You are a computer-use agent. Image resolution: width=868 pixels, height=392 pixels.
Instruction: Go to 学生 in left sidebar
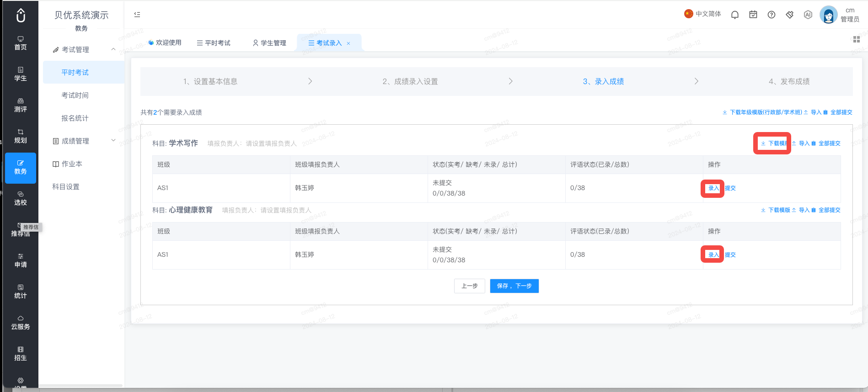coord(21,74)
